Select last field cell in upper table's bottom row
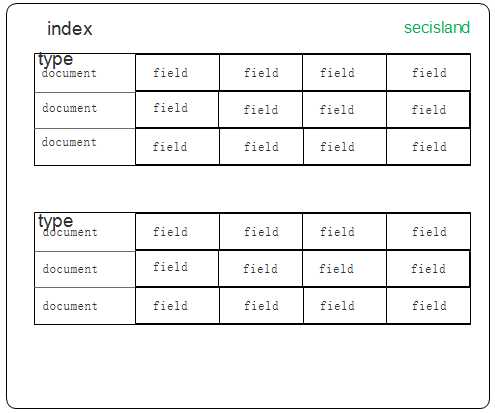Image resolution: width=495 pixels, height=413 pixels. tap(429, 147)
